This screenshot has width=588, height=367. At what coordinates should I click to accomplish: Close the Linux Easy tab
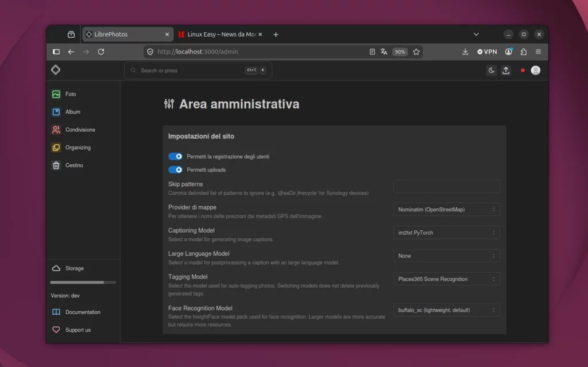(260, 34)
